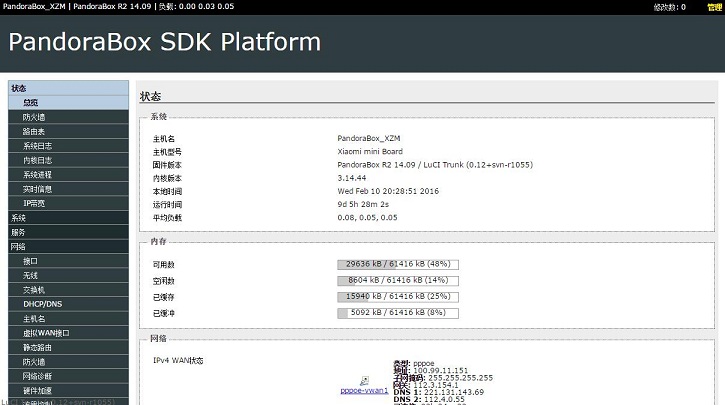Open the 系统日志 system log page
The width and height of the screenshot is (725, 405).
tap(68, 146)
